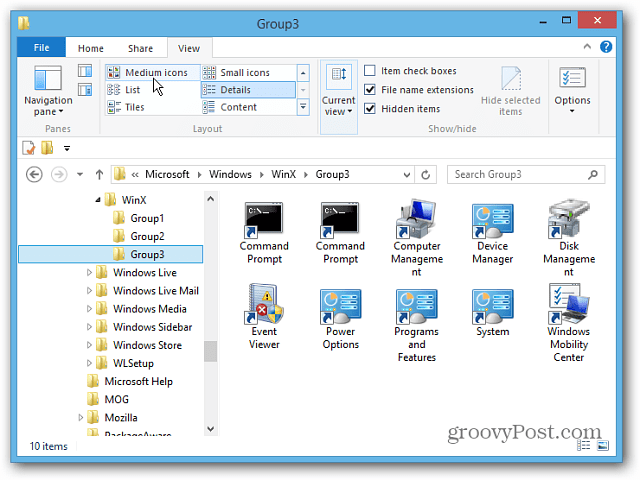Uncheck Hidden items
This screenshot has width=640, height=480.
click(370, 109)
